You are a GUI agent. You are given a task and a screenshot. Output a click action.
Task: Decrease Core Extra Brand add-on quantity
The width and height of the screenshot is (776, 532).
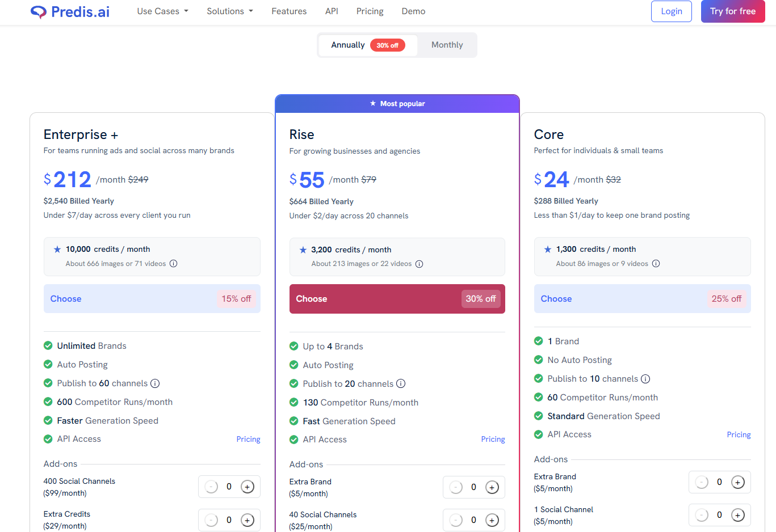coord(702,482)
